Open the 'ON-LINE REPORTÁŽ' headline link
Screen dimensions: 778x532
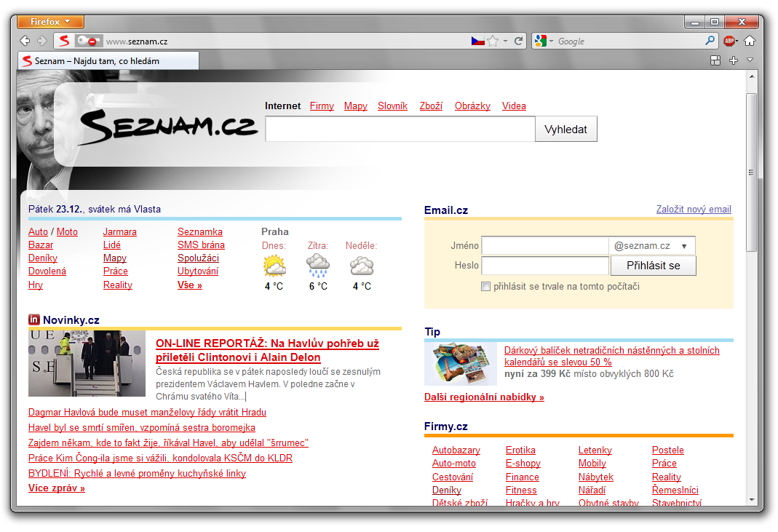pos(267,350)
